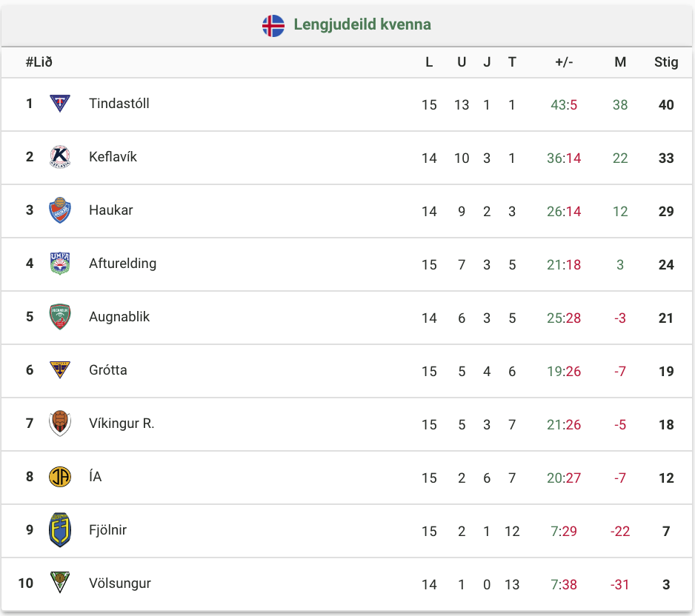Click the Völsungur club crest
This screenshot has height=616, width=695.
(60, 583)
